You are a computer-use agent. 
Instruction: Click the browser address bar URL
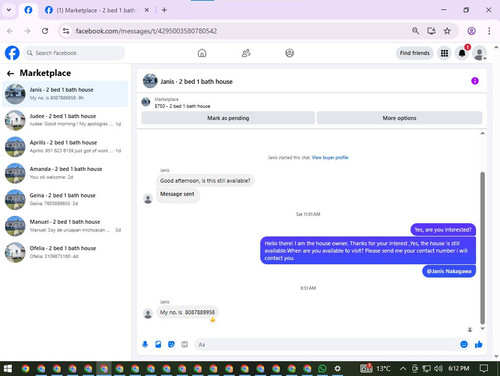[146, 31]
